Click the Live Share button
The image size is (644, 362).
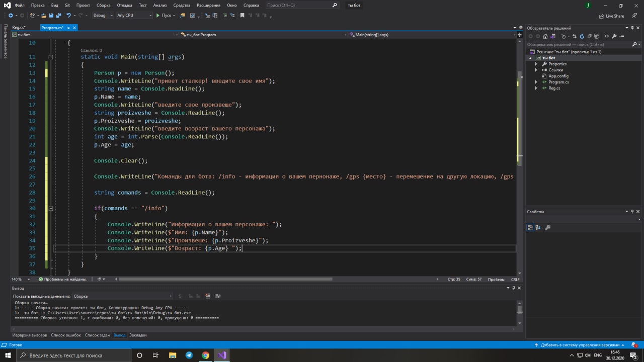click(x=612, y=16)
